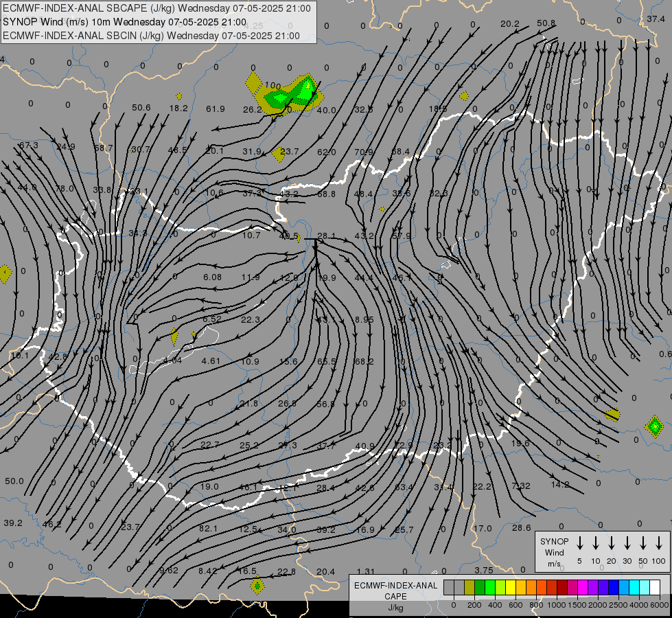Click the 100 m/s wind legend arrow
Screen dimensions: 672x618
[x=659, y=543]
